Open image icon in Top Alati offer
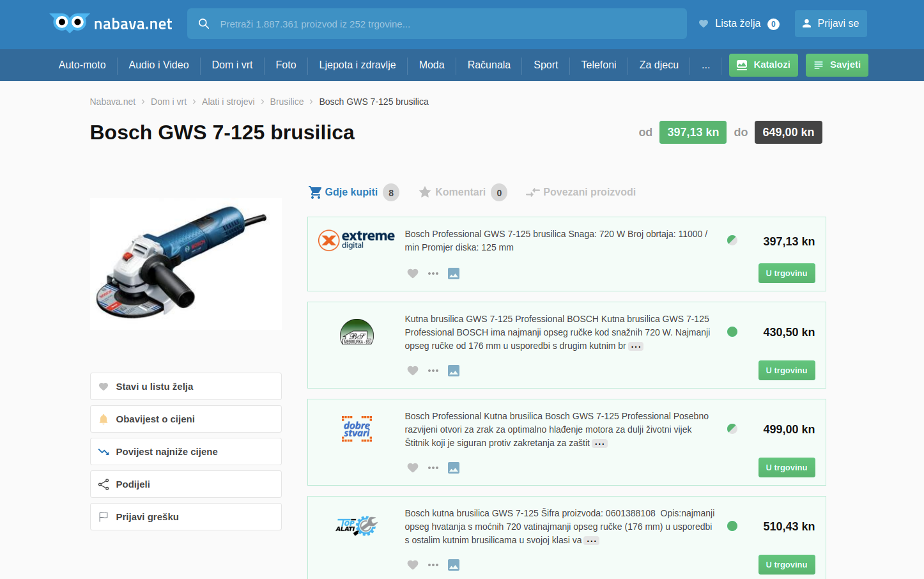 (x=454, y=565)
